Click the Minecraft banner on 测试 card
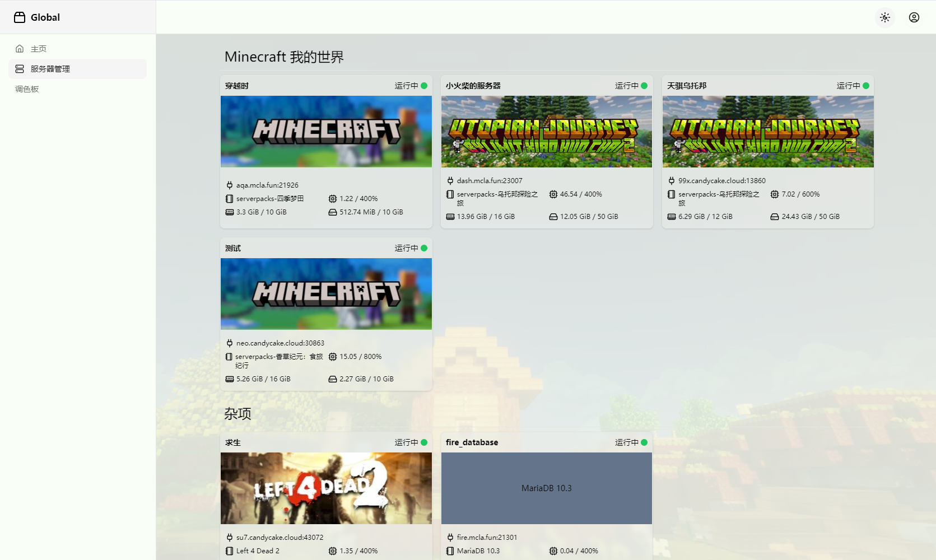This screenshot has width=936, height=560. pos(326,294)
